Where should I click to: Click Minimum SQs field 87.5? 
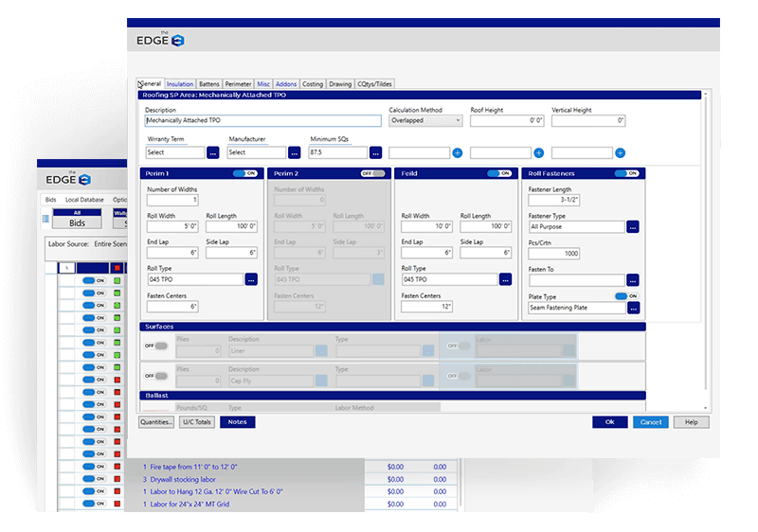(338, 152)
